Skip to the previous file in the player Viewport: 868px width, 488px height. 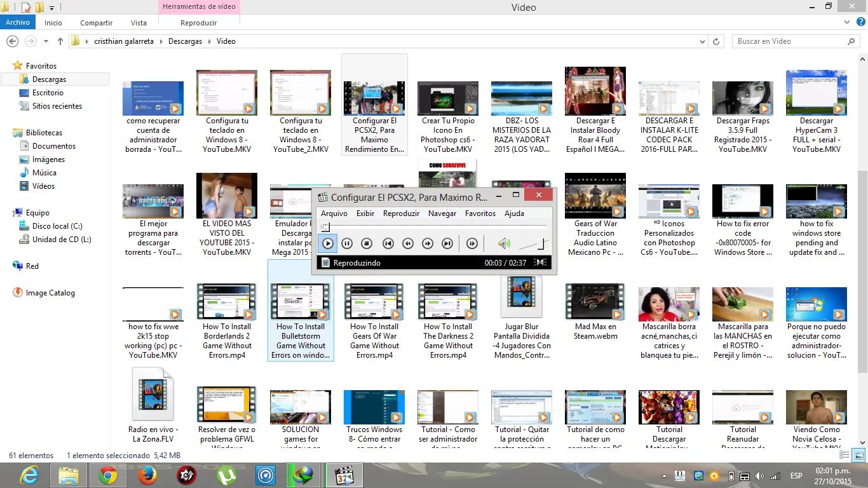388,243
